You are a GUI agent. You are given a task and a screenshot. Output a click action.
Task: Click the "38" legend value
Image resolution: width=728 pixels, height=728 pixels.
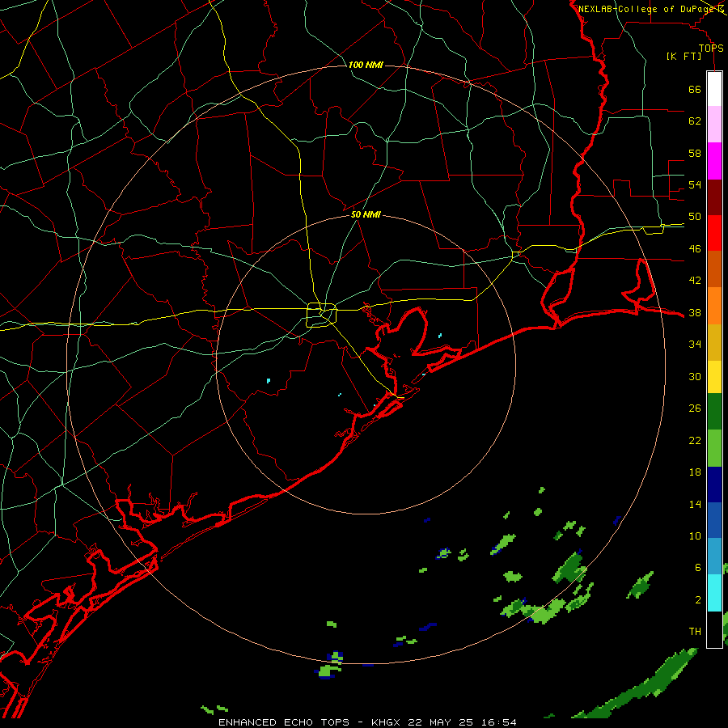click(695, 313)
